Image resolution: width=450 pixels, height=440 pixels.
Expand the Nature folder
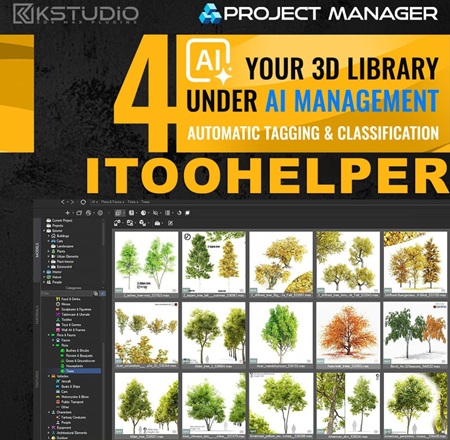(44, 277)
